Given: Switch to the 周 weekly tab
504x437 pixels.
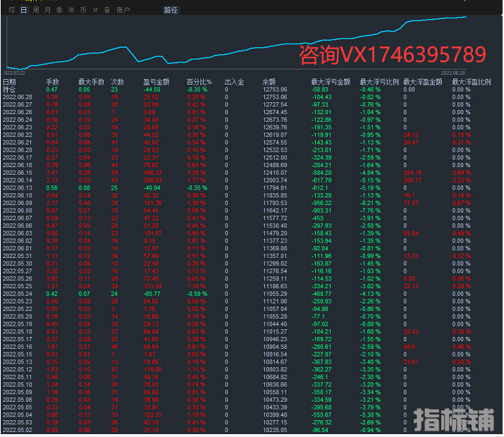Looking at the screenshot, I should click(36, 11).
